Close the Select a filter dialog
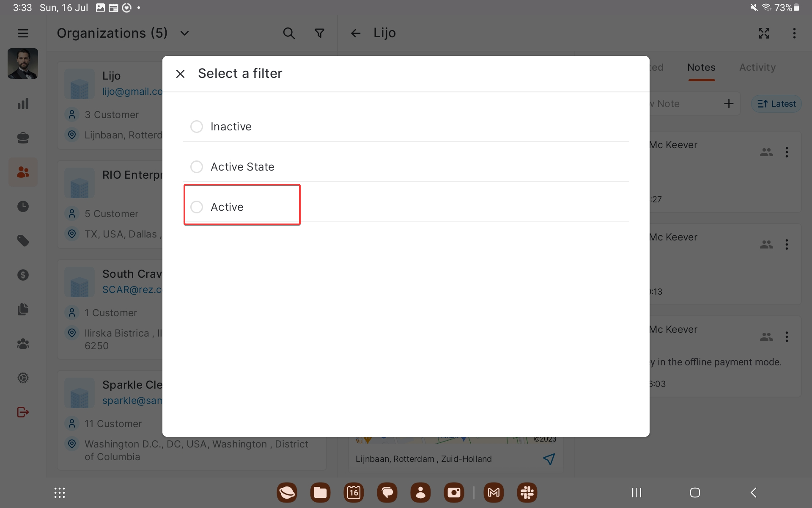This screenshot has height=508, width=812. coord(180,74)
